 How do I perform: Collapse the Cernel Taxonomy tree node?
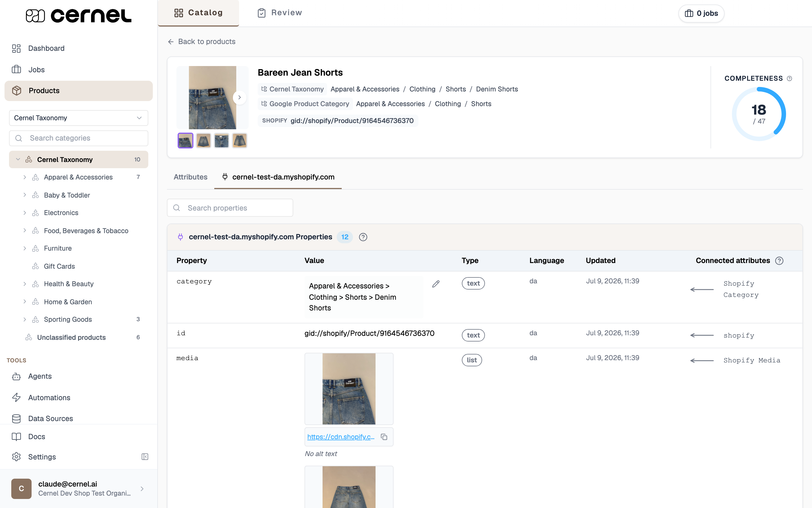(x=18, y=159)
